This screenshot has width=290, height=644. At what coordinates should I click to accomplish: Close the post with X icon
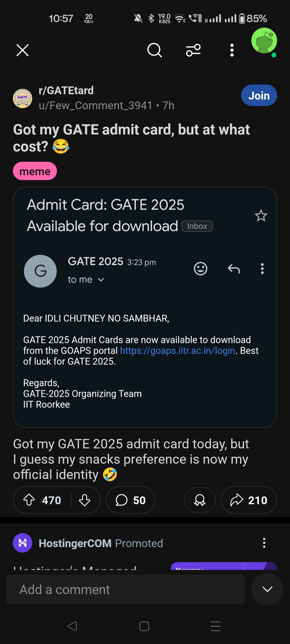23,50
